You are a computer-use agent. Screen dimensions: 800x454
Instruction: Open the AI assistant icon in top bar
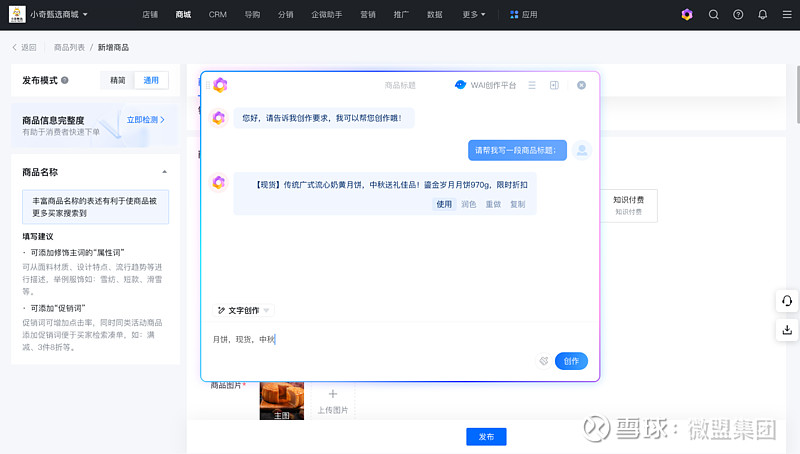pyautogui.click(x=686, y=15)
